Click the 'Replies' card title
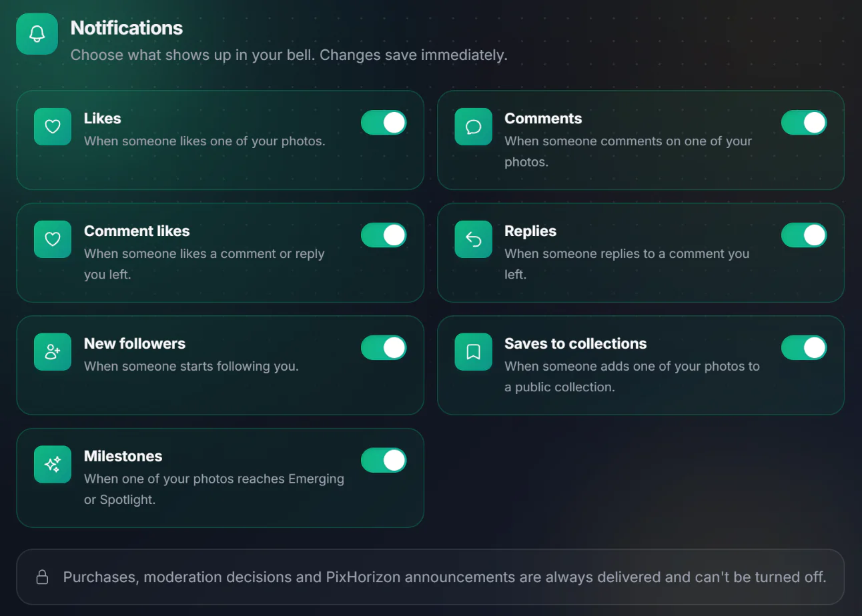This screenshot has height=616, width=862. click(530, 231)
